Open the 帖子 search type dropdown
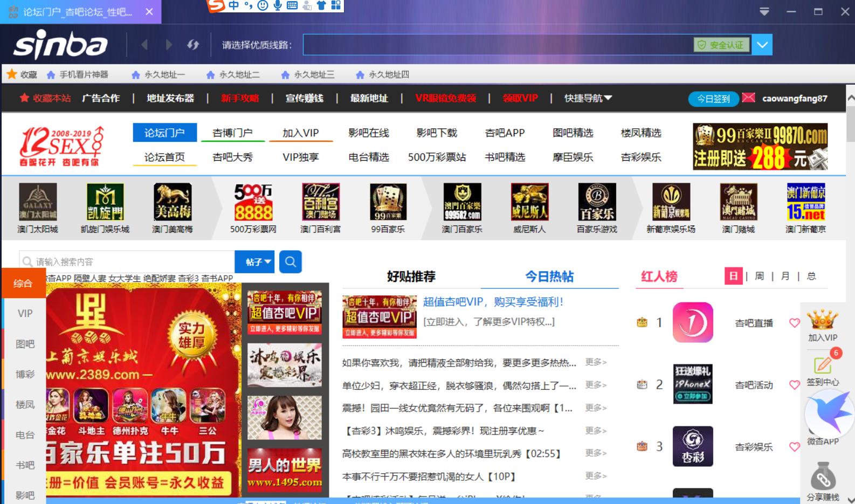Image resolution: width=855 pixels, height=504 pixels. [x=255, y=261]
